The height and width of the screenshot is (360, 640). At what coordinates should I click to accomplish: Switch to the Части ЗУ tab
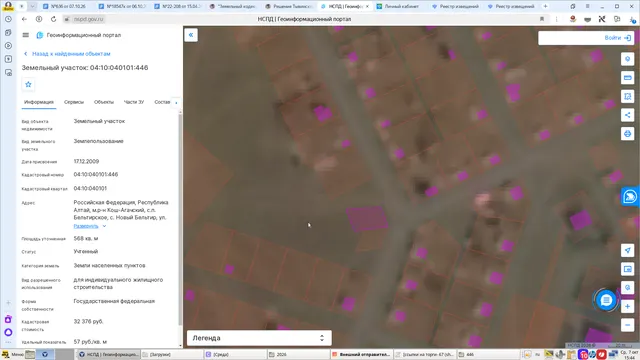click(x=134, y=102)
